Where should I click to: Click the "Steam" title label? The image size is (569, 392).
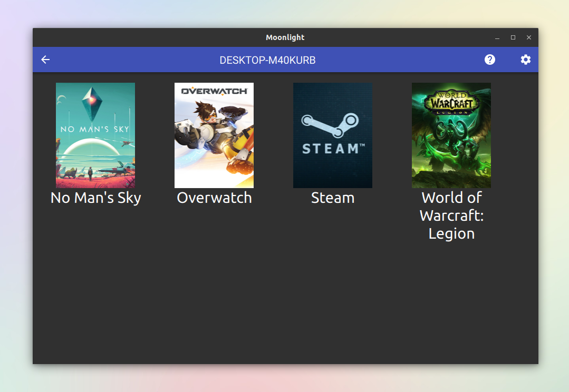click(333, 198)
